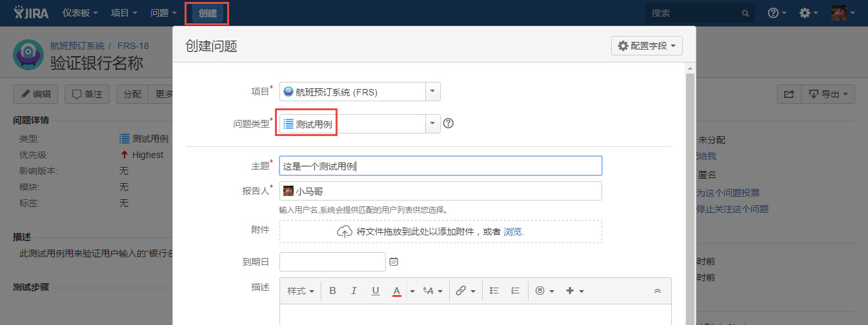Open the 样式 style dropdown
This screenshot has width=868, height=325.
[301, 291]
